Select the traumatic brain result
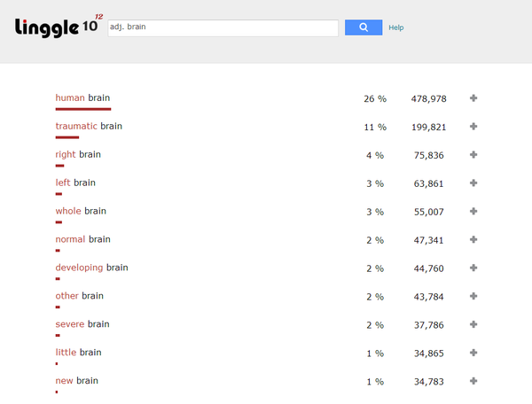This screenshot has height=404, width=532. click(89, 127)
